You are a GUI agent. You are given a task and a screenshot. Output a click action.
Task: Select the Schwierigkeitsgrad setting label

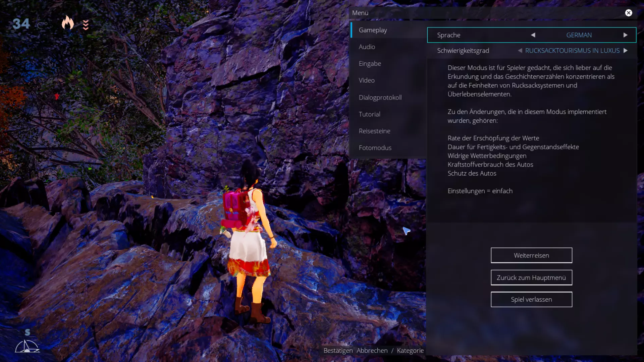click(463, 51)
